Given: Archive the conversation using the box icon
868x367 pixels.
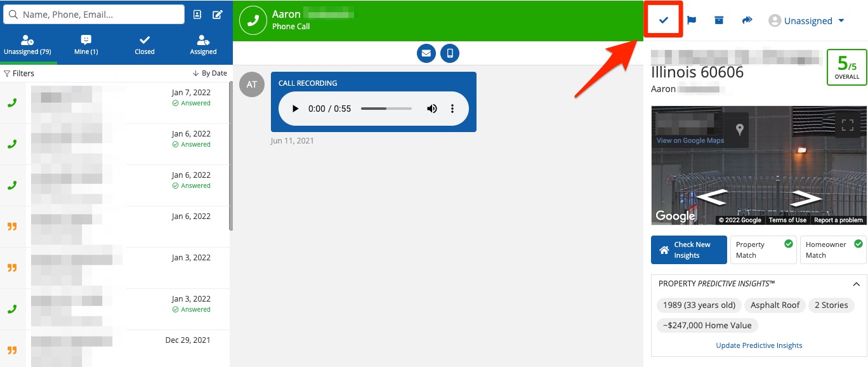Looking at the screenshot, I should (719, 20).
